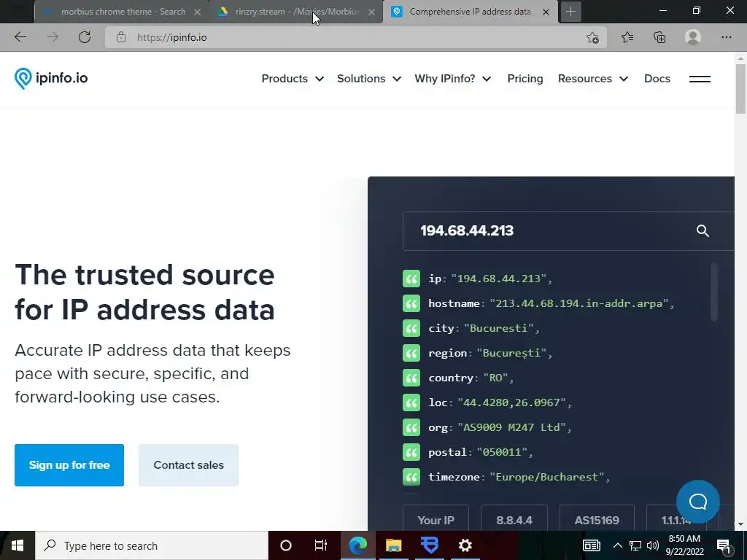Select the AS15169 sample button
Viewport: 747px width, 560px height.
click(597, 519)
